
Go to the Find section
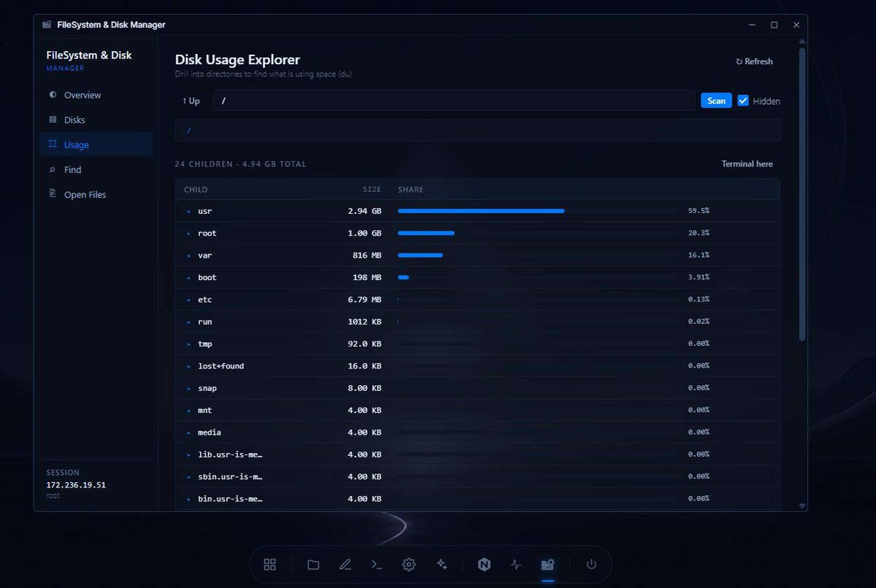pos(96,169)
